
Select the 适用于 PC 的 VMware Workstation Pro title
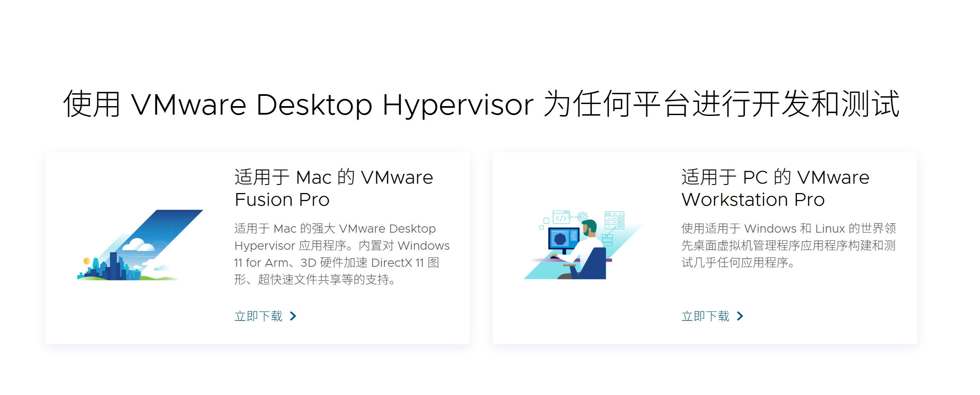[x=775, y=188]
